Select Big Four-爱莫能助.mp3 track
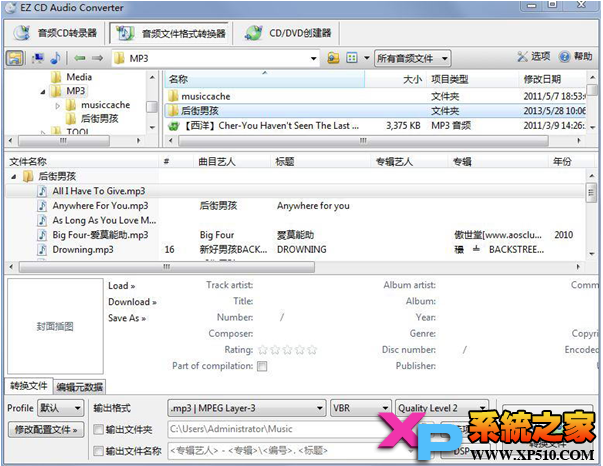This screenshot has width=603, height=466. (x=100, y=235)
